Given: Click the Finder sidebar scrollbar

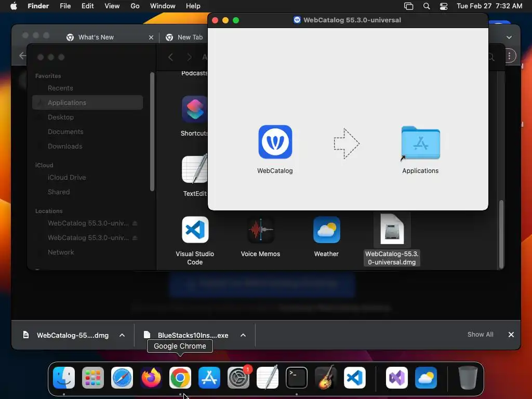Looking at the screenshot, I should tap(152, 131).
